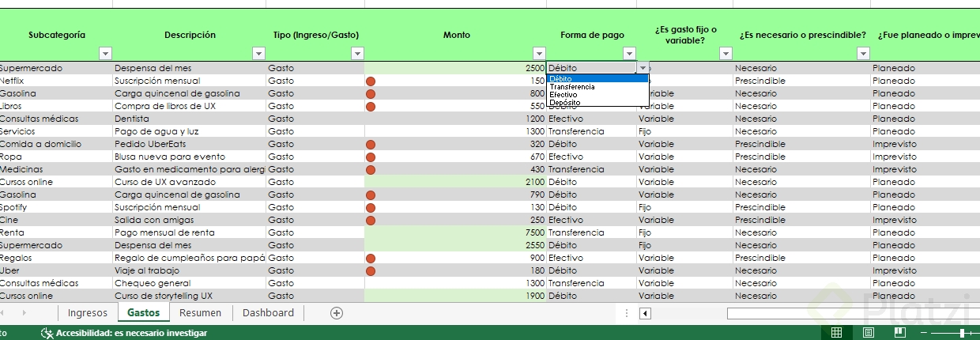Open the Subcategoría column filter
The width and height of the screenshot is (980, 340).
[106, 54]
